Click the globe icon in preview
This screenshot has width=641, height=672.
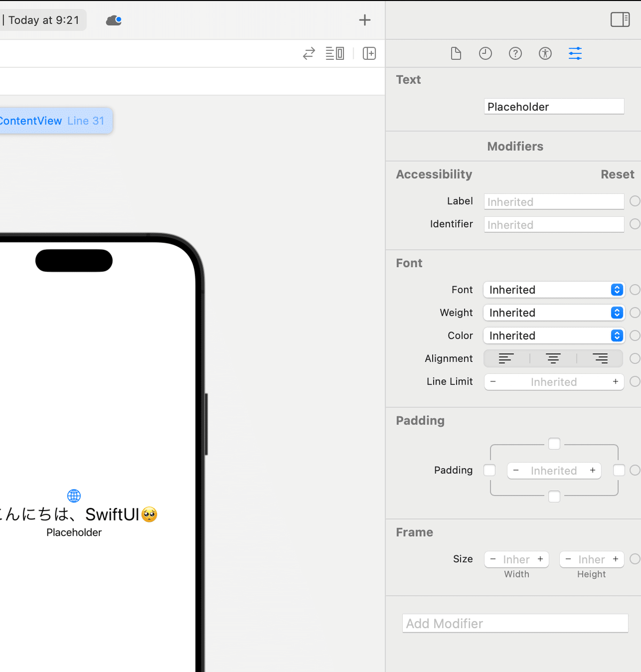click(74, 496)
